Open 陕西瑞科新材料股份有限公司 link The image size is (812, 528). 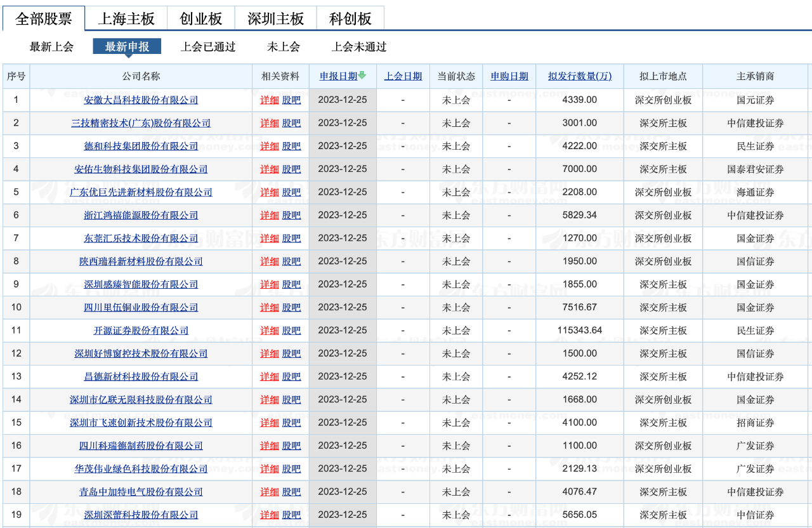coord(141,261)
